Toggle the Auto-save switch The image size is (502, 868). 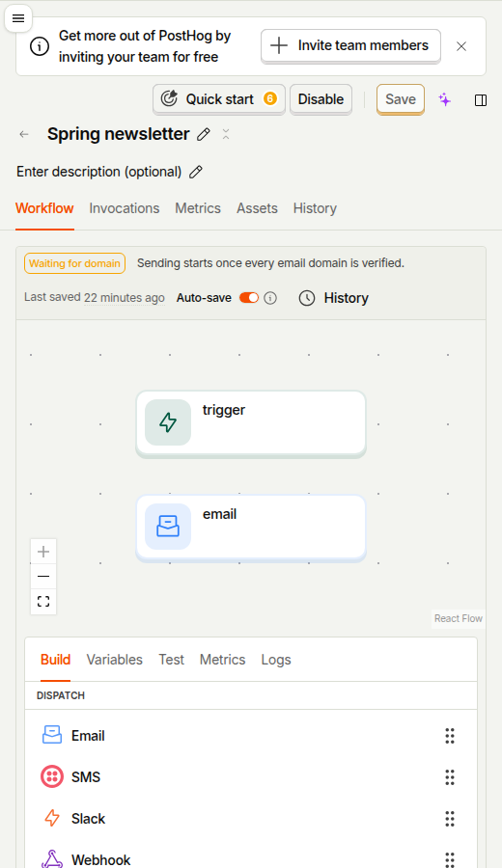coord(249,298)
